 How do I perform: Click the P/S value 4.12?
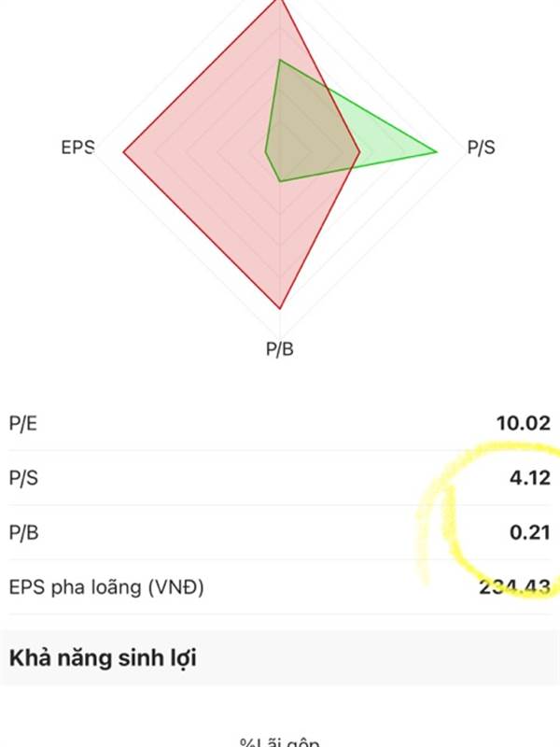(530, 477)
